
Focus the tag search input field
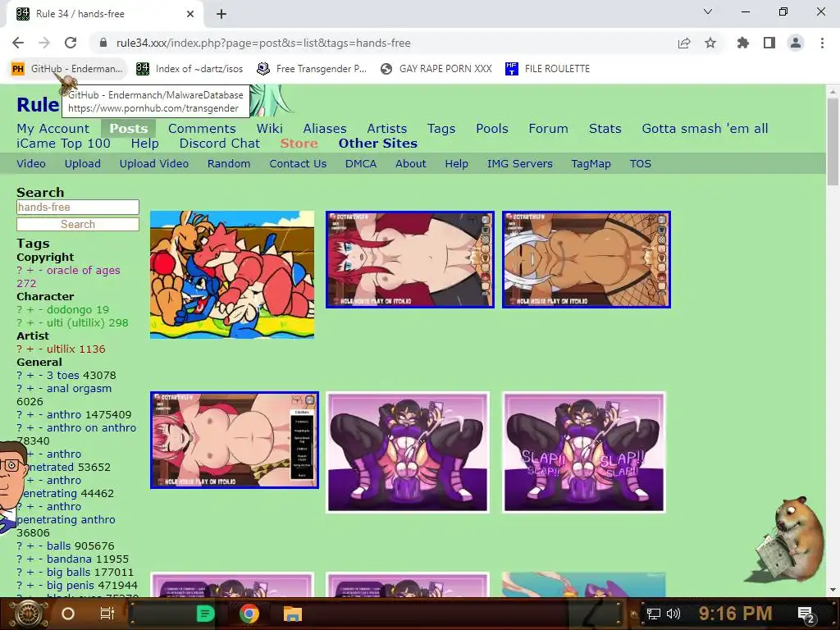[78, 207]
